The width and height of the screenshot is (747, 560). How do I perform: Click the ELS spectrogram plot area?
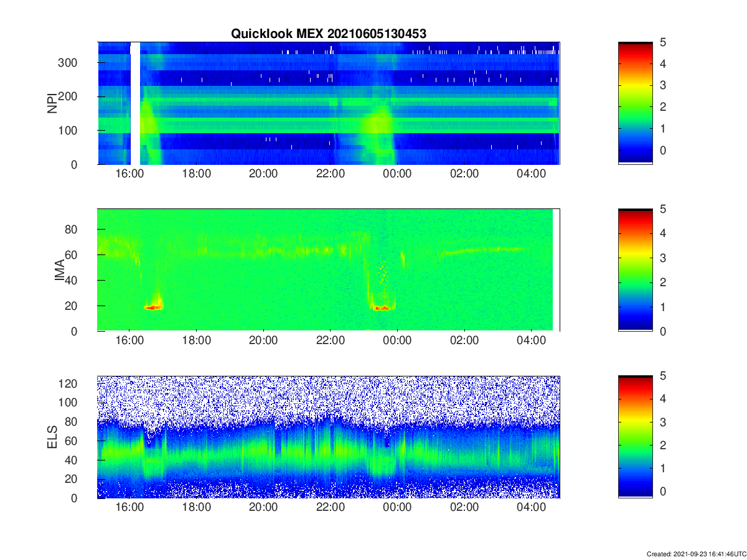coord(328,437)
